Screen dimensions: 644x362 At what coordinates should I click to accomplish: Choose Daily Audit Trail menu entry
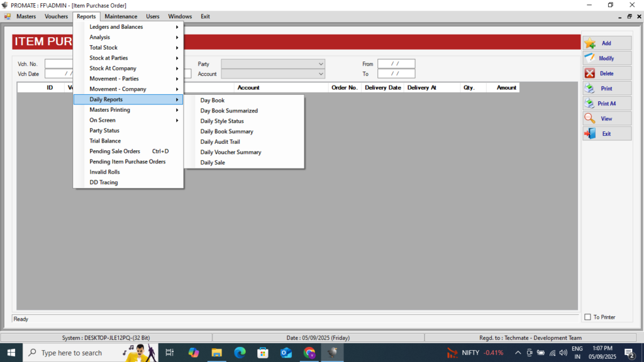tap(220, 142)
